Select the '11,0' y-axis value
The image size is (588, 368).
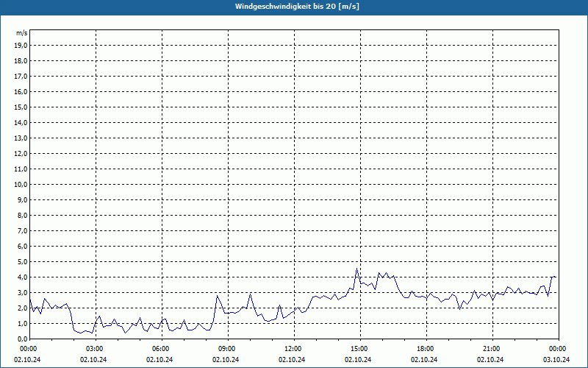(x=21, y=169)
